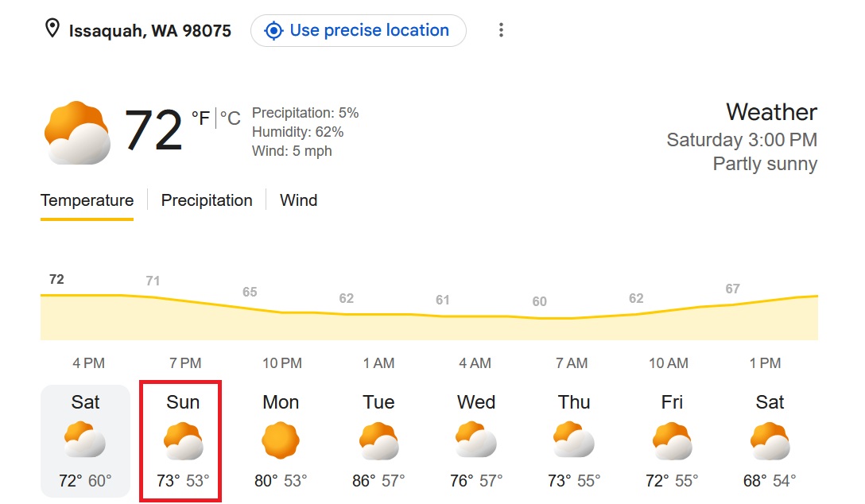Open the three-dot more options menu
Screen dimensions: 865x504
click(501, 29)
